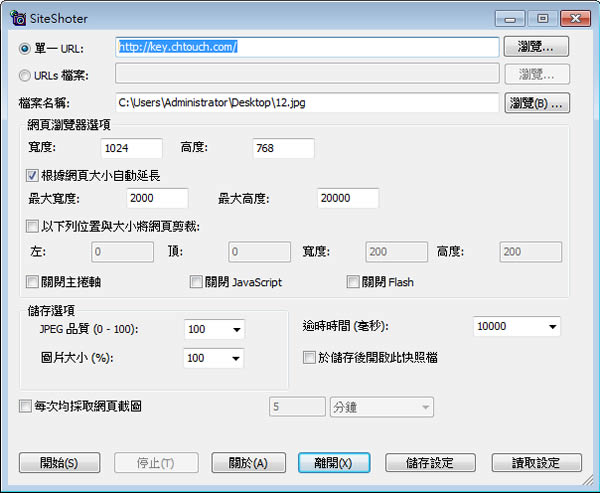Image resolution: width=600 pixels, height=493 pixels.
Task: Click the window resize grip corner
Action: point(587,479)
